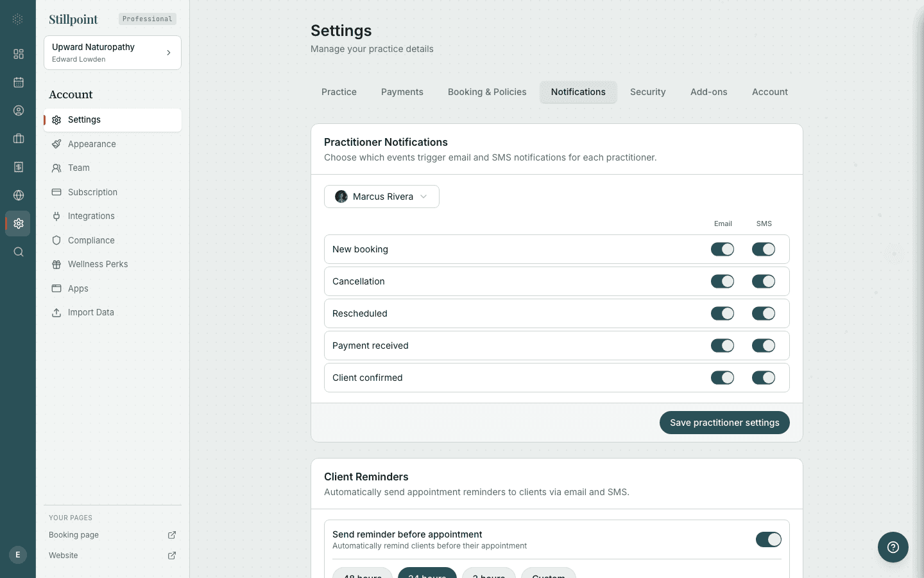Open the clients person icon in left rail
The image size is (924, 578).
tap(19, 110)
